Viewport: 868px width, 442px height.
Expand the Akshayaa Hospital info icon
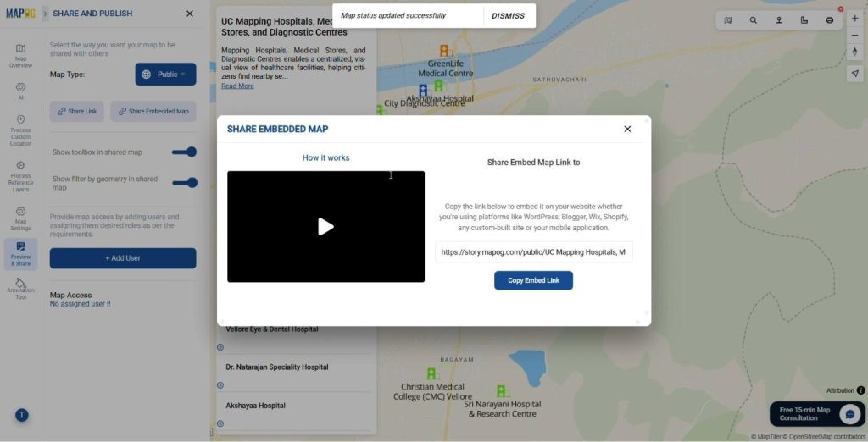click(x=220, y=423)
